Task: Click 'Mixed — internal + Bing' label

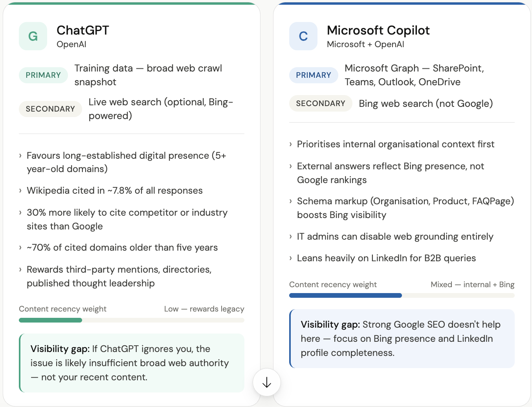Action: (x=473, y=284)
